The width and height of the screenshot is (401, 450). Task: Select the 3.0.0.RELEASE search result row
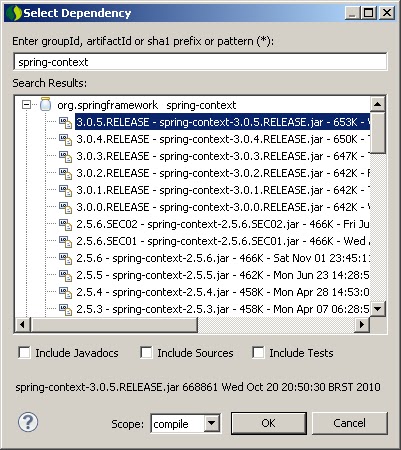222,207
